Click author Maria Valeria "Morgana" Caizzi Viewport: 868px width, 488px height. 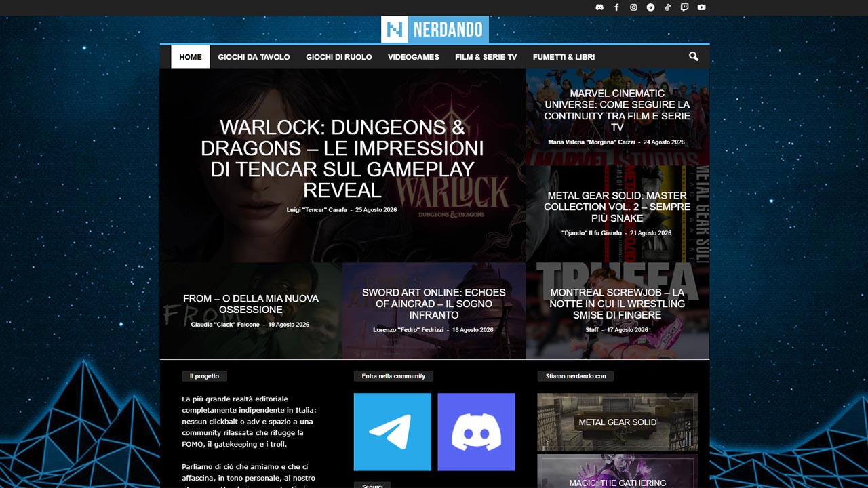(593, 142)
